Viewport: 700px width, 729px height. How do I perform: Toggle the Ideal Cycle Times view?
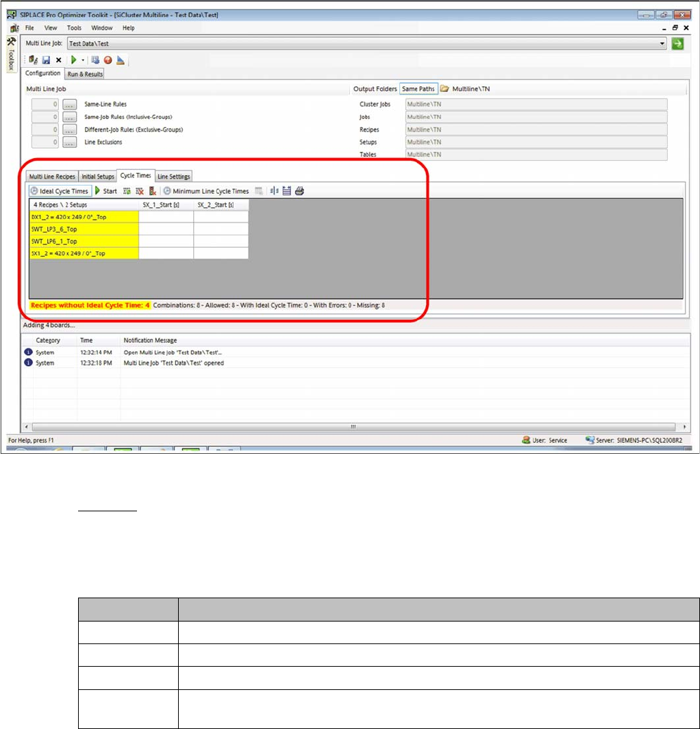tap(60, 191)
